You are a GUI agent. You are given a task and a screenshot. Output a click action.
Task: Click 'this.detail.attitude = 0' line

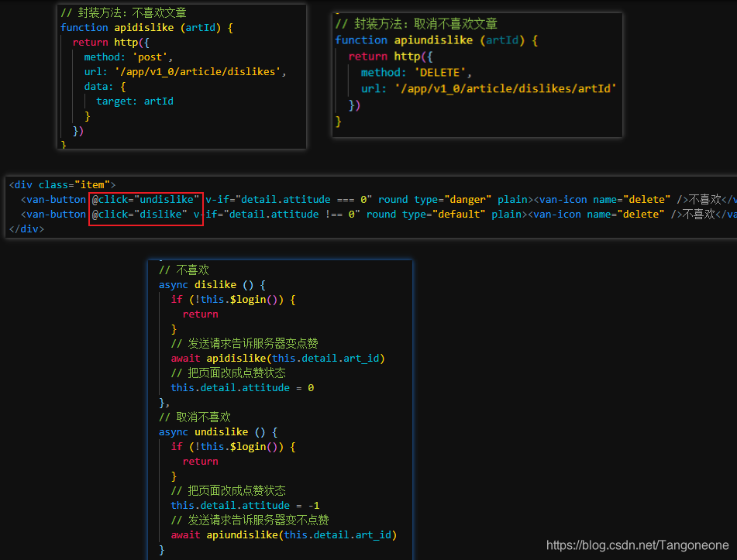pos(243,388)
